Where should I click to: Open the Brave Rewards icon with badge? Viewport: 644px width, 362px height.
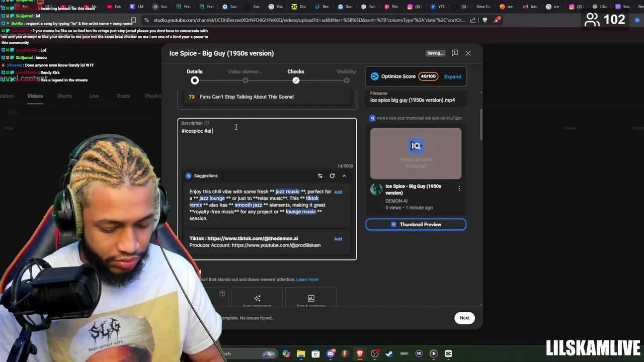(497, 20)
